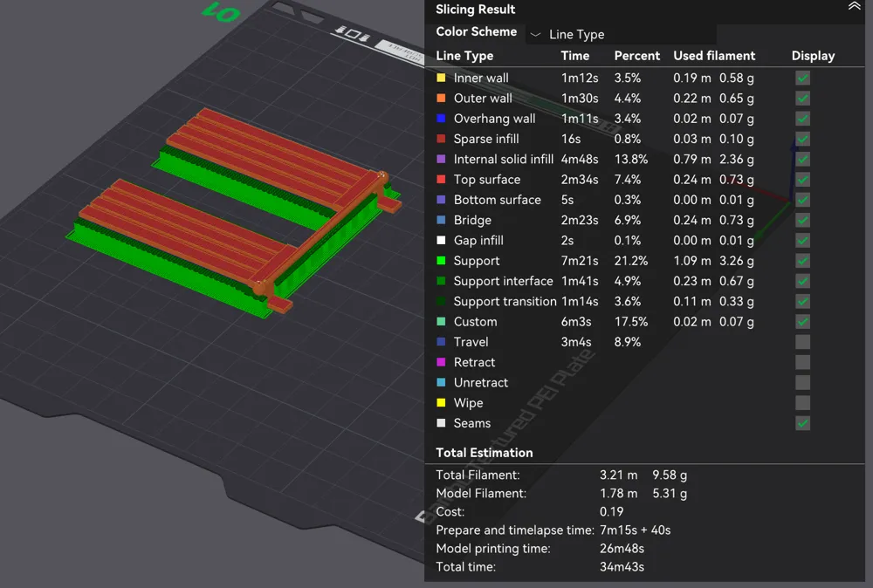This screenshot has height=588, width=873.
Task: Click the Line Type scheme selector arrow
Action: [536, 35]
